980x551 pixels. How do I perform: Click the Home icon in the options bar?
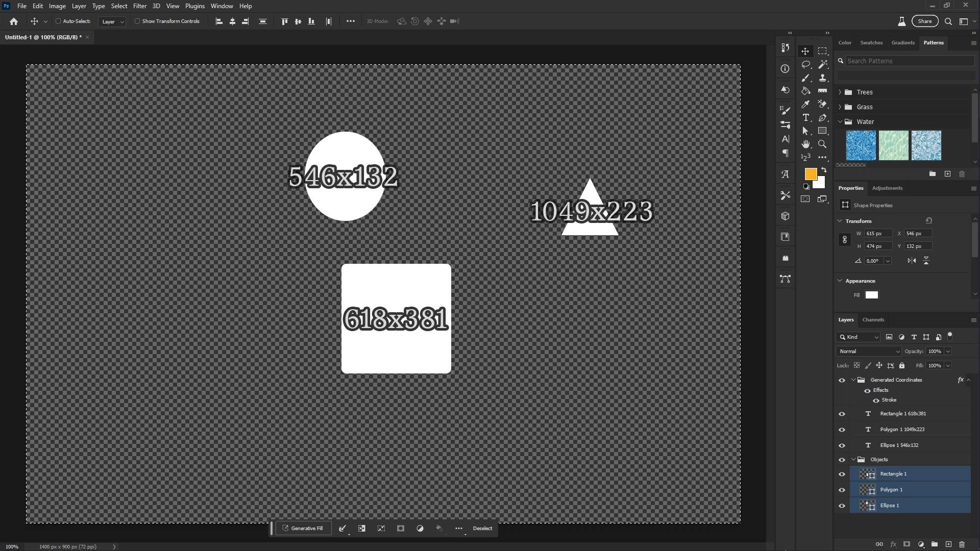(14, 21)
